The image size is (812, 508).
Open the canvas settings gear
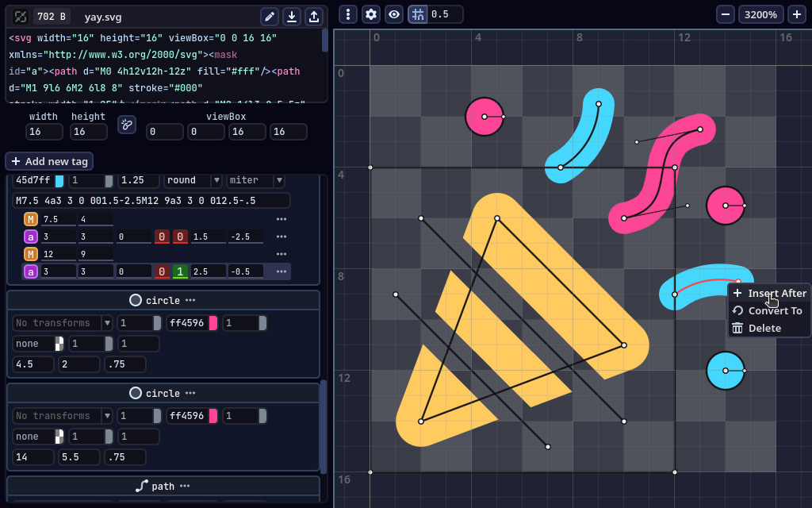coord(371,14)
